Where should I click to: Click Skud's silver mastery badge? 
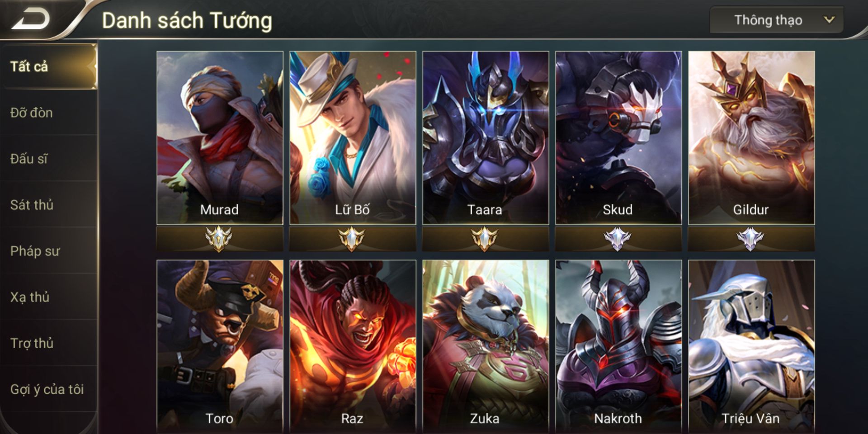click(618, 238)
